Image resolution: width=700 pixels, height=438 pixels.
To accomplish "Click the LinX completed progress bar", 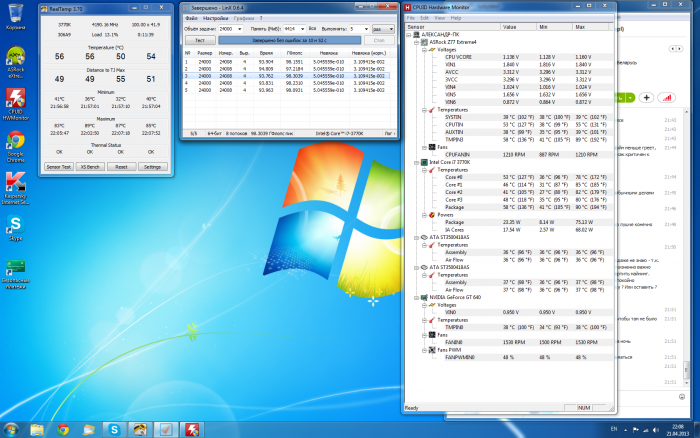I will click(289, 40).
